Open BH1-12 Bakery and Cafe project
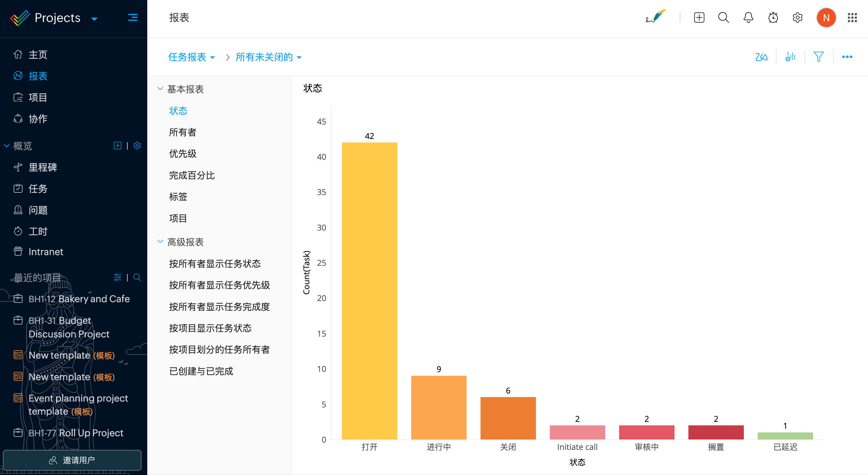This screenshot has height=475, width=868. 79,299
